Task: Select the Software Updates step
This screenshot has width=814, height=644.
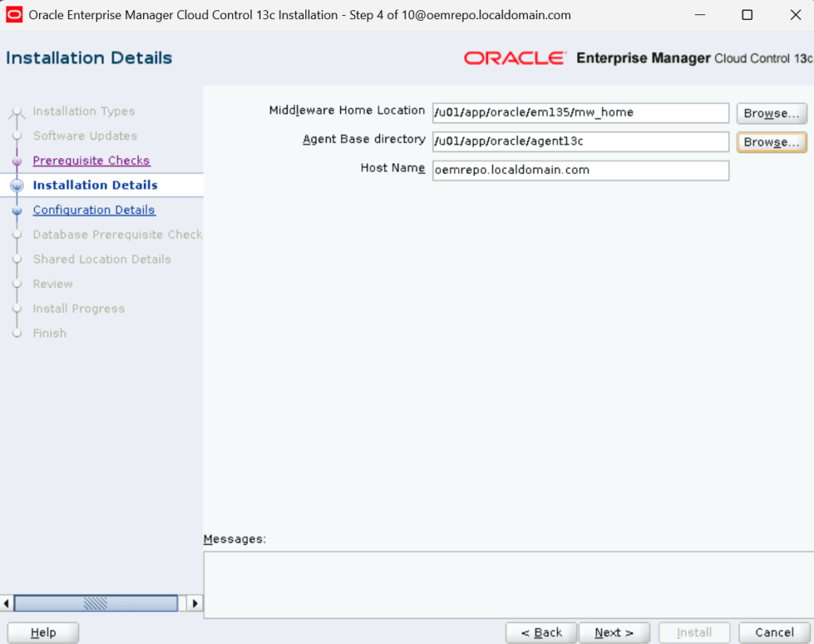Action: pos(84,135)
